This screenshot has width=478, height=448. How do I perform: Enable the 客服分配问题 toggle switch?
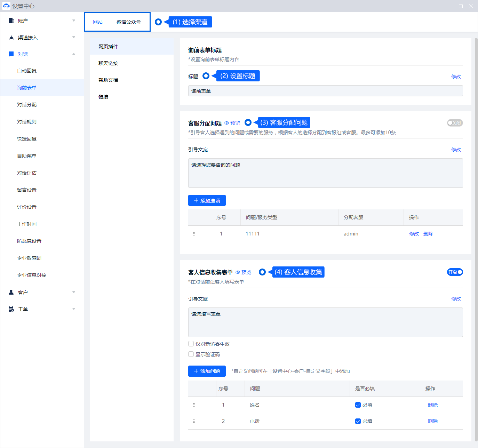pyautogui.click(x=455, y=123)
